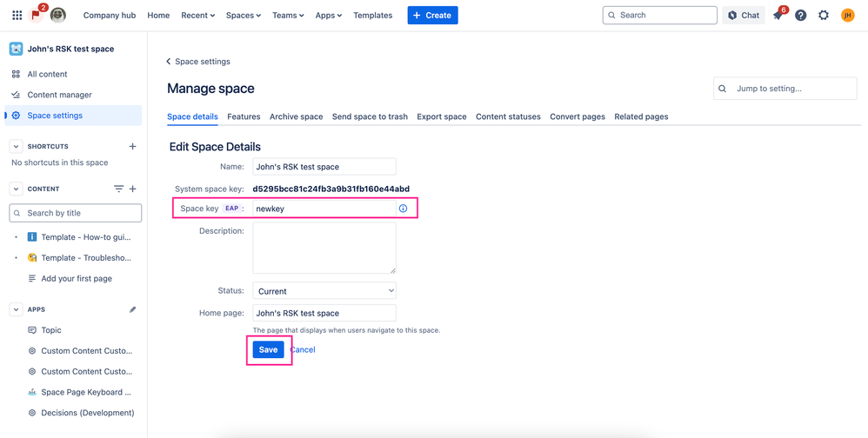Click the Space key input field
The height and width of the screenshot is (438, 868).
324,209
